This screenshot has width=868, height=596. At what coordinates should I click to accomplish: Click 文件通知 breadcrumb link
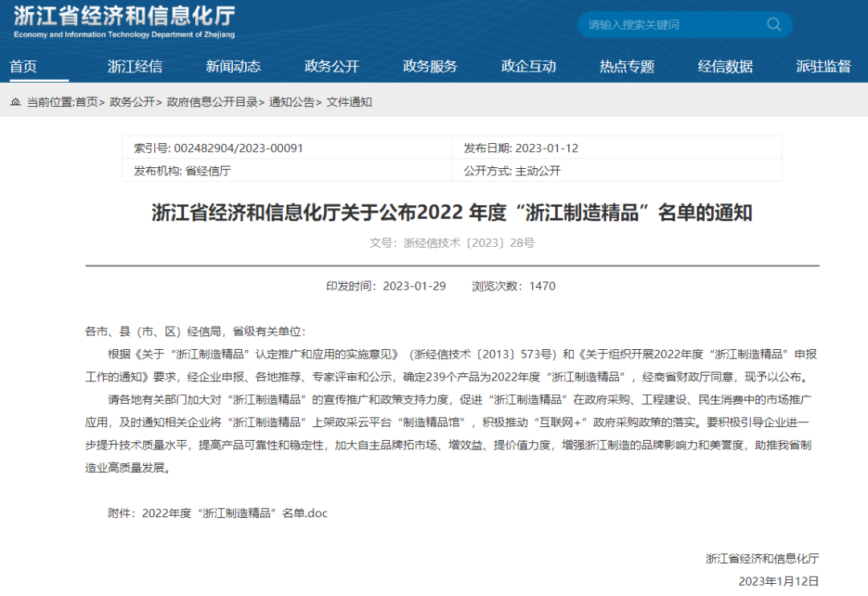(x=349, y=102)
